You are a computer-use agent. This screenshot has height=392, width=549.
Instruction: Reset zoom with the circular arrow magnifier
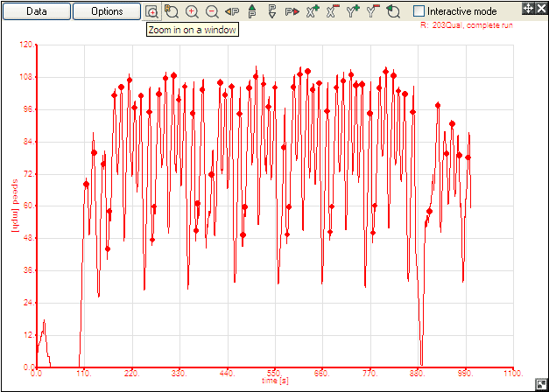393,11
